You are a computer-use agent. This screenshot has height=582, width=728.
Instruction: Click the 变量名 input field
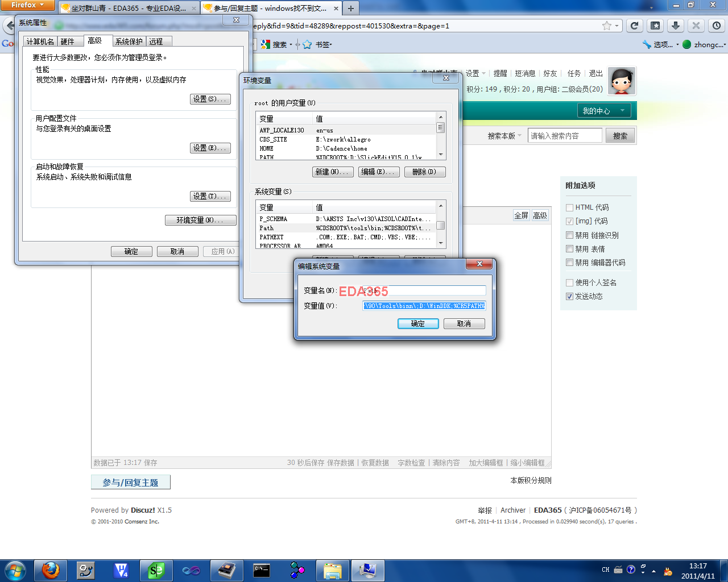coord(424,290)
